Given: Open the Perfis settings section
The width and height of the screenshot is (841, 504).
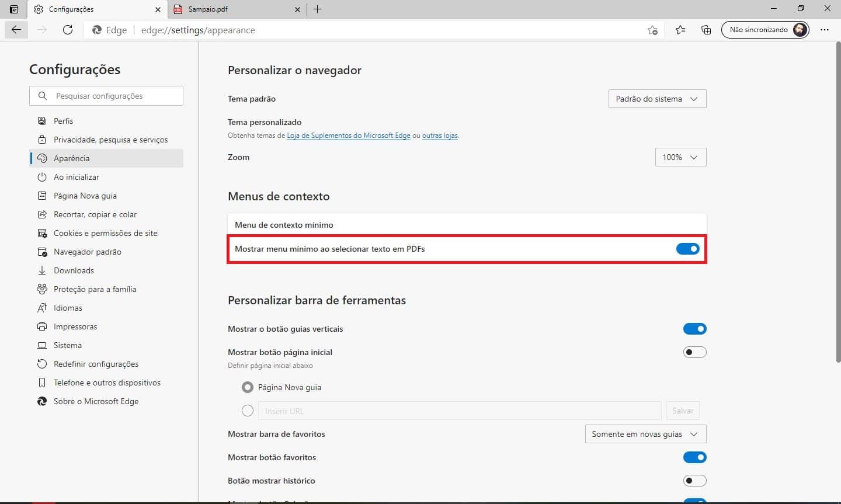Looking at the screenshot, I should tap(63, 120).
